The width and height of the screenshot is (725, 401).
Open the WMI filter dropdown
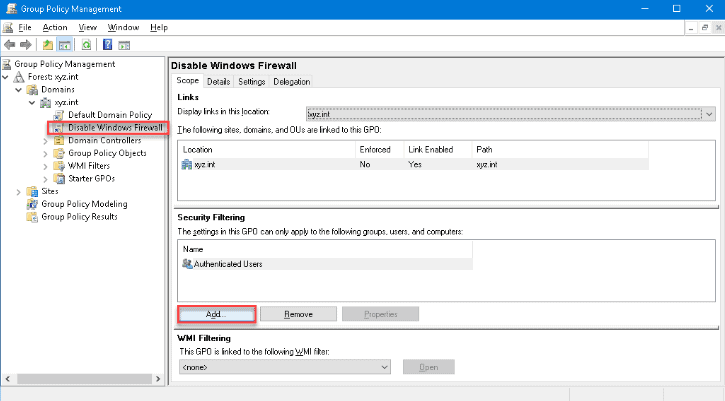(384, 367)
